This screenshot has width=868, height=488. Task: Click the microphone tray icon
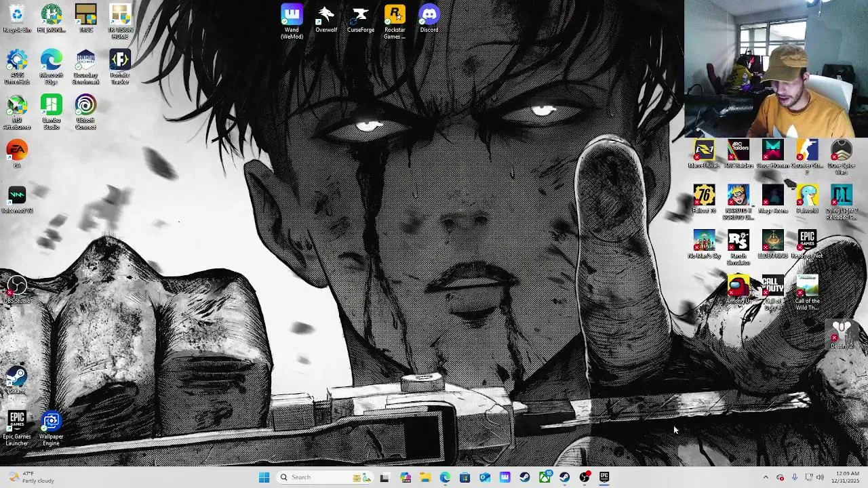[x=795, y=477]
